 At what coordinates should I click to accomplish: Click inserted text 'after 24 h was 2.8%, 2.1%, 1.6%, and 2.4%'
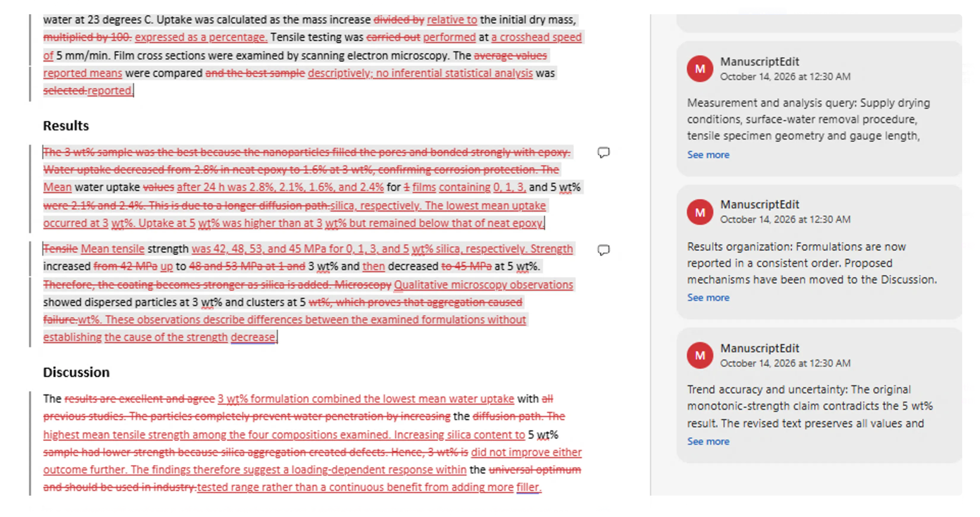[280, 187]
